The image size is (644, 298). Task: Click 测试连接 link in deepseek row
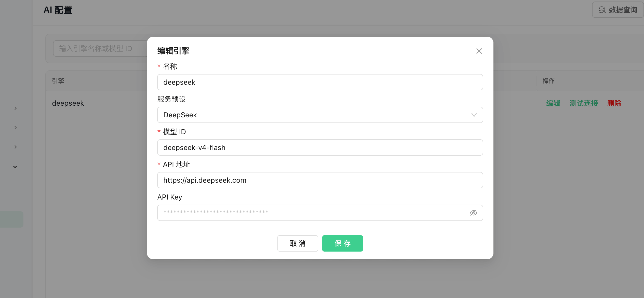click(584, 103)
